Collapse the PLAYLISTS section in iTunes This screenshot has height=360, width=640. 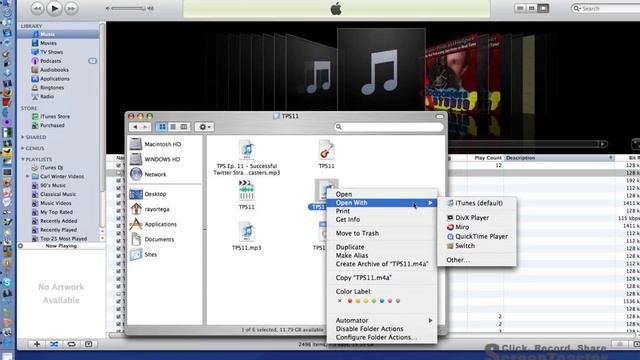coord(23,159)
